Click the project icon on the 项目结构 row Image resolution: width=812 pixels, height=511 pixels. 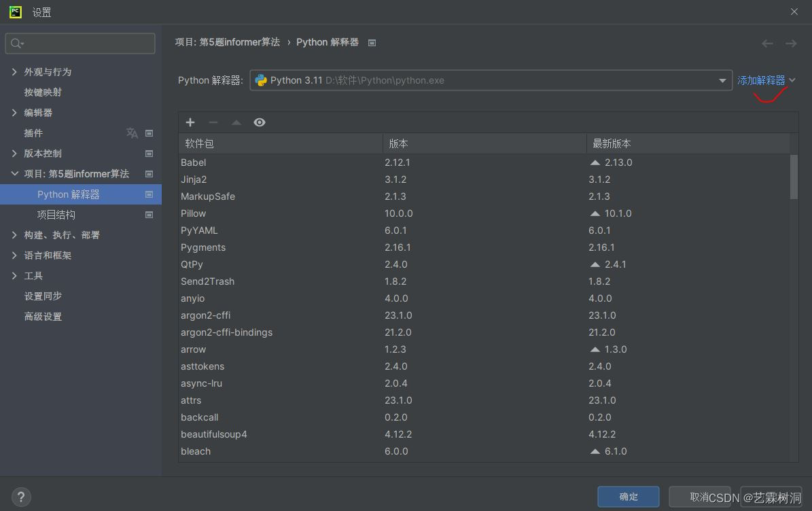[149, 214]
